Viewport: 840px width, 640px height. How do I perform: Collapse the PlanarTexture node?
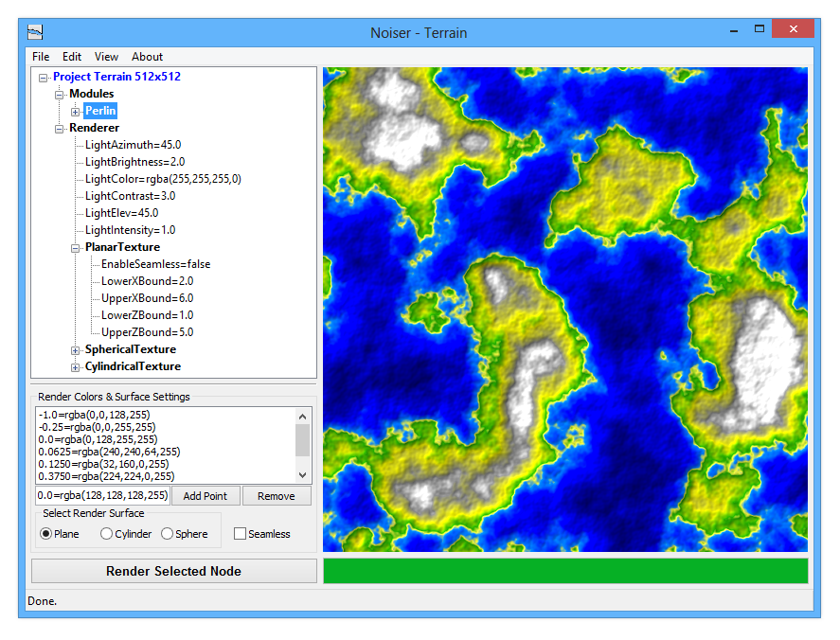(76, 248)
